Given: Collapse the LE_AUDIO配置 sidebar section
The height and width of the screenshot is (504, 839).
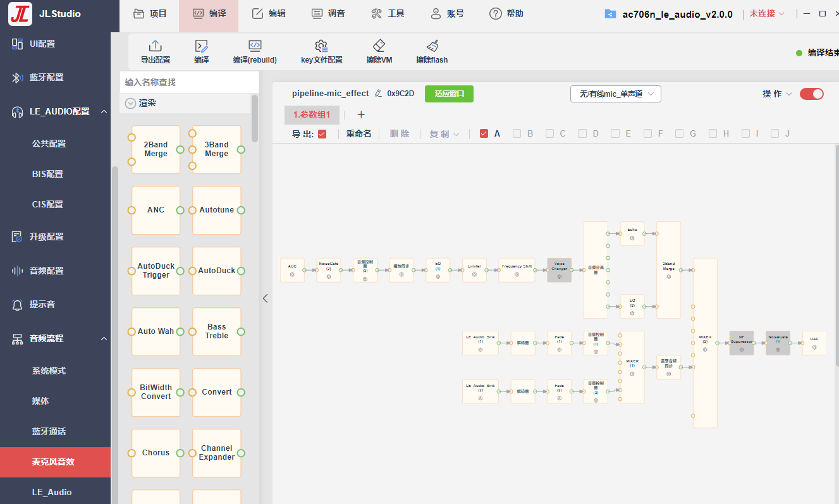Looking at the screenshot, I should pos(103,111).
